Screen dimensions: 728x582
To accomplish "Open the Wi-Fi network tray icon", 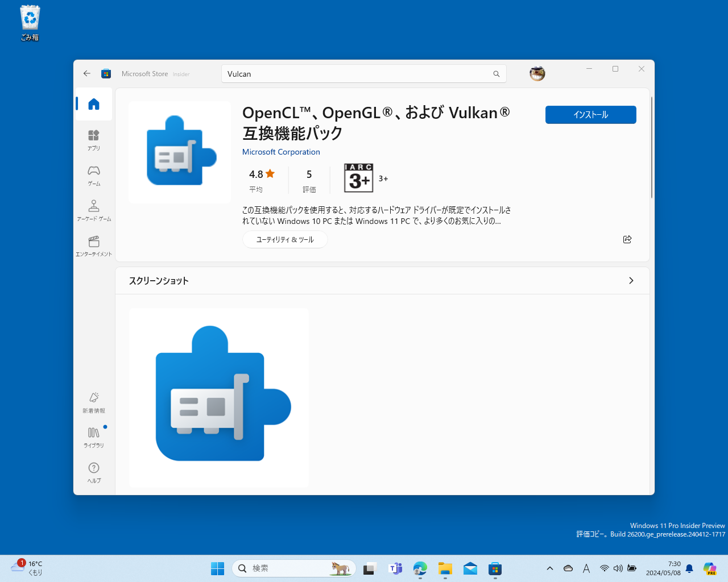I will tap(605, 568).
